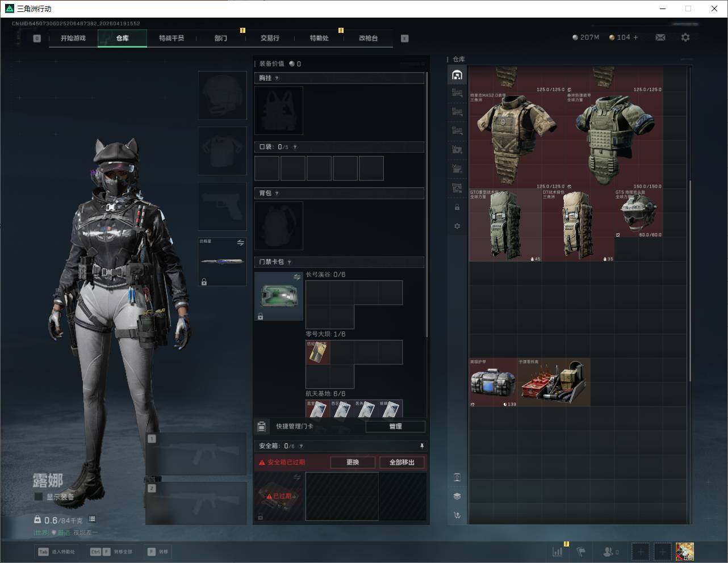Viewport: 728px width, 563px height.
Task: Click primary weapon slot 2
Action: pos(196,503)
